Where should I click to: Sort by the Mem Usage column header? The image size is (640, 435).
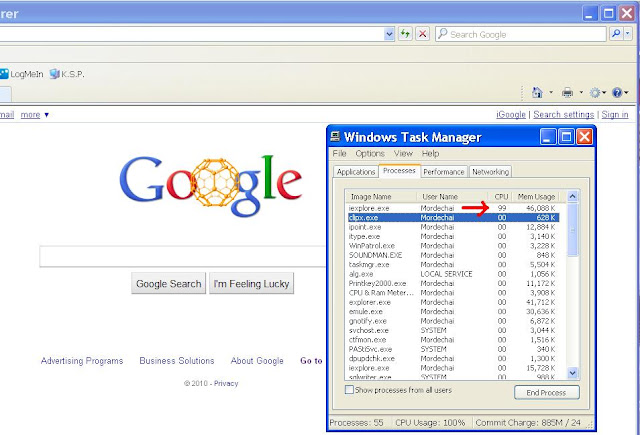point(536,197)
